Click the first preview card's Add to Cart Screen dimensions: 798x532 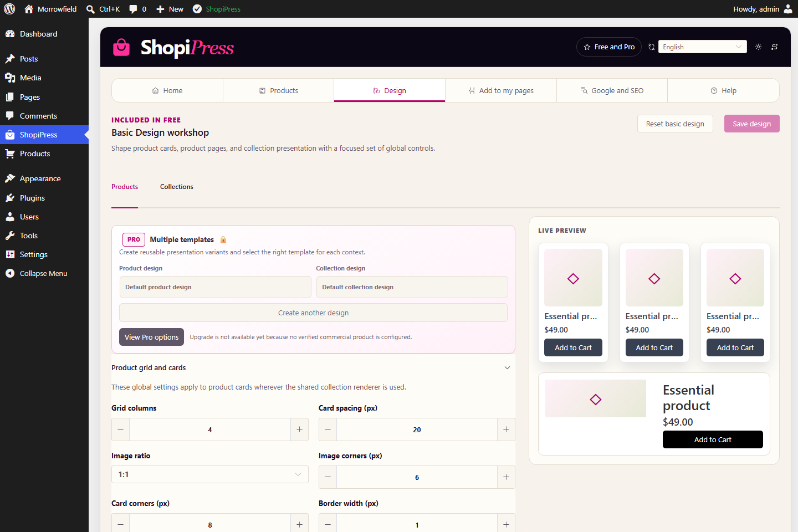[x=573, y=347]
